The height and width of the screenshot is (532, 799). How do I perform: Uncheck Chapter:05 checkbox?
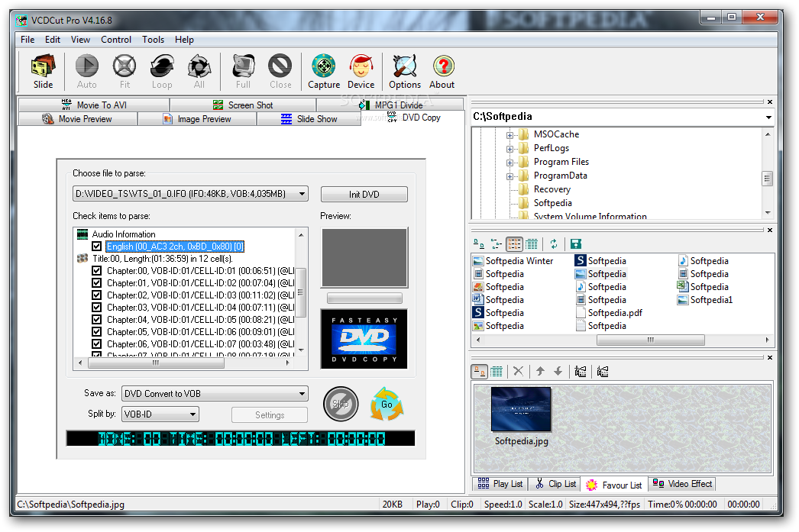pyautogui.click(x=96, y=332)
